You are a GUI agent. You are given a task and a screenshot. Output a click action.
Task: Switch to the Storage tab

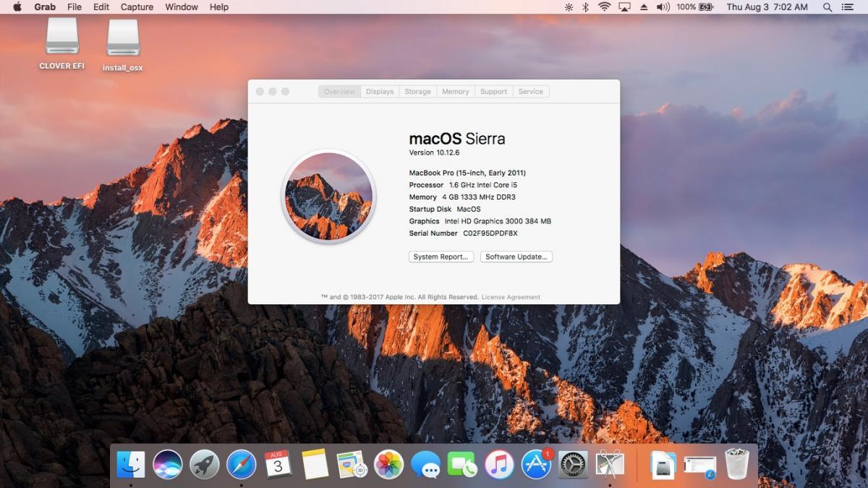pyautogui.click(x=417, y=92)
